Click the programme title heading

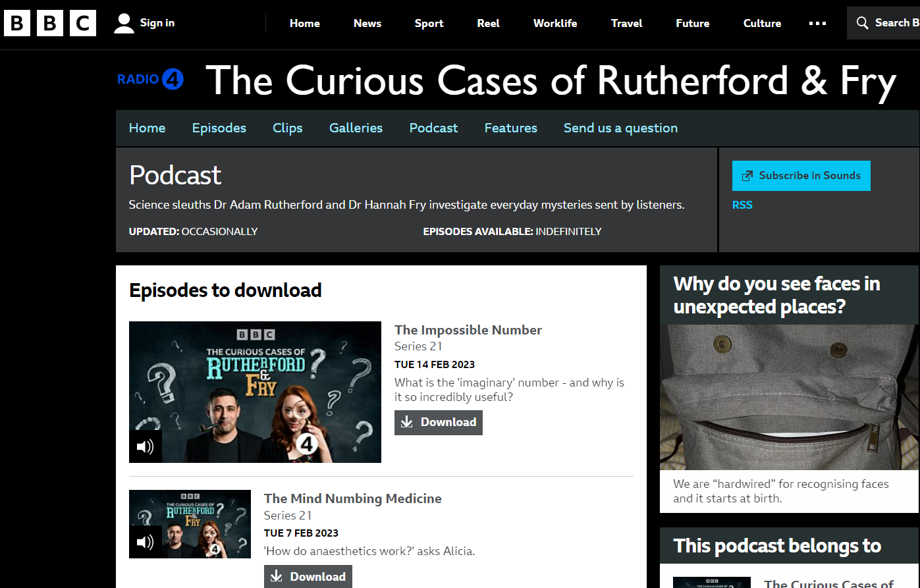[x=551, y=81]
